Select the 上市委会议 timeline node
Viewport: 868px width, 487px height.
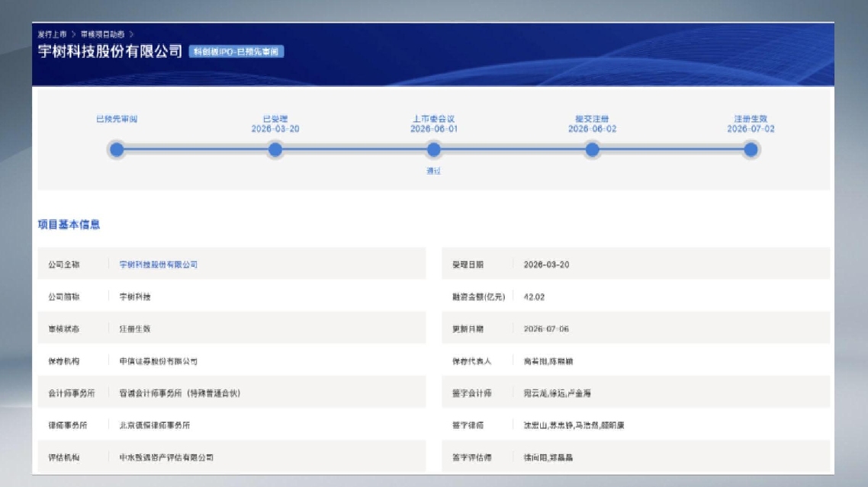point(434,149)
